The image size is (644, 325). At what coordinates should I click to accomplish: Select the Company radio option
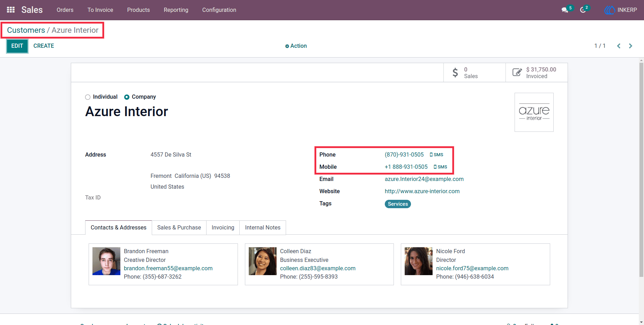tap(127, 97)
